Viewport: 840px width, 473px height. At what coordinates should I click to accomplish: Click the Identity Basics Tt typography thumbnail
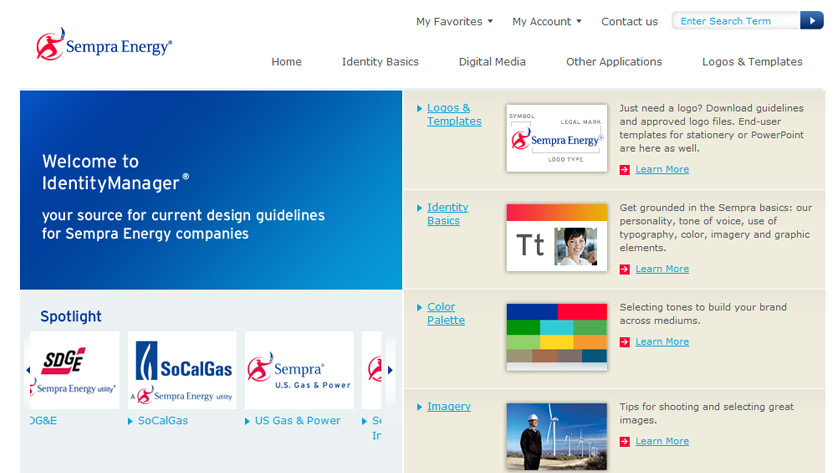tap(557, 237)
